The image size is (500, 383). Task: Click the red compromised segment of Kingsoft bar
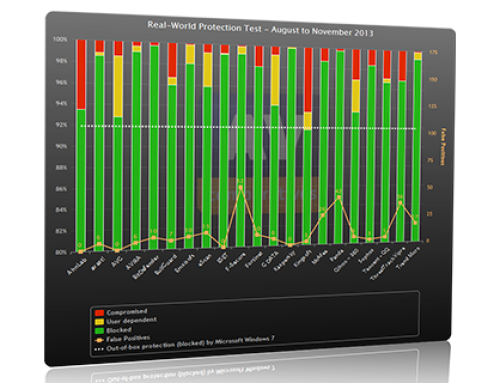[x=308, y=80]
